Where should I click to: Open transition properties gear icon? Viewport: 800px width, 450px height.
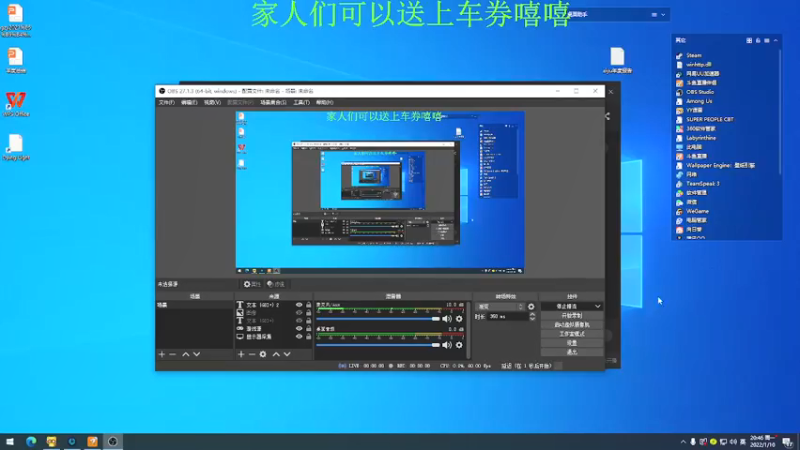531,307
